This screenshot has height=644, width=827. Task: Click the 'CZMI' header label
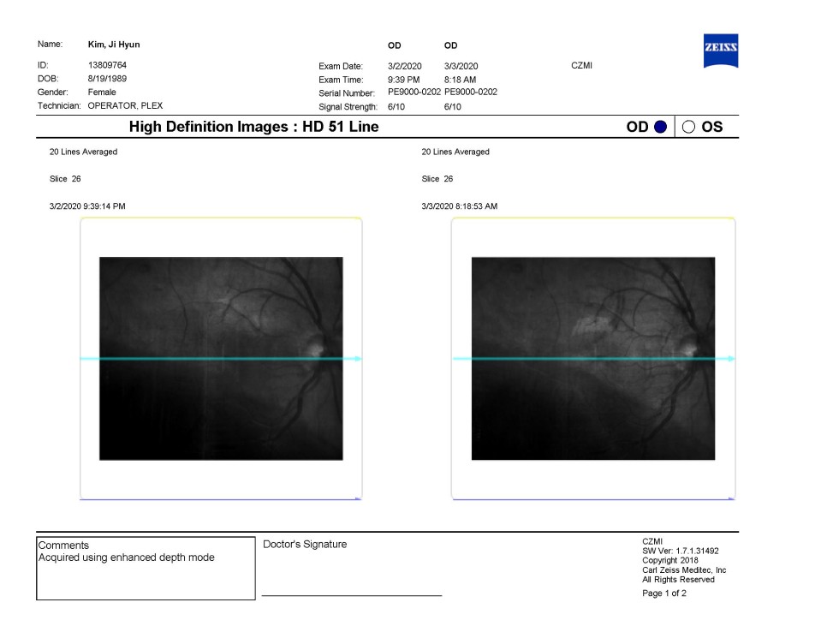582,65
